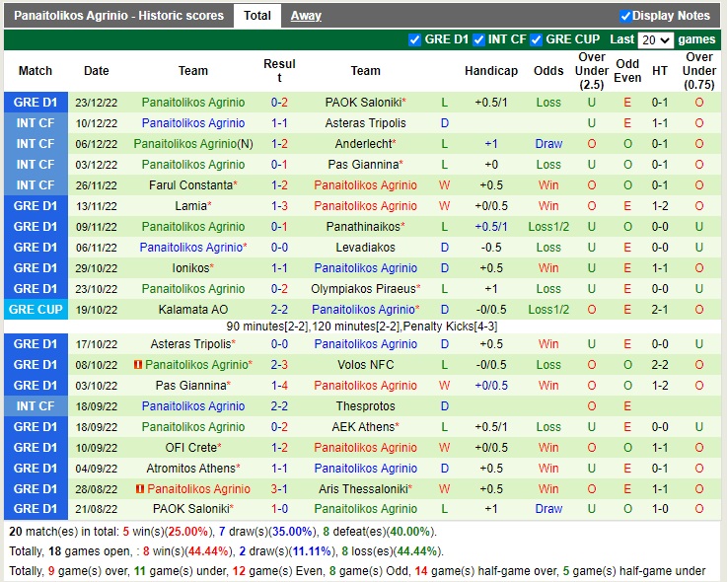Click the 2-1 HT score on Kalamata row

(660, 310)
